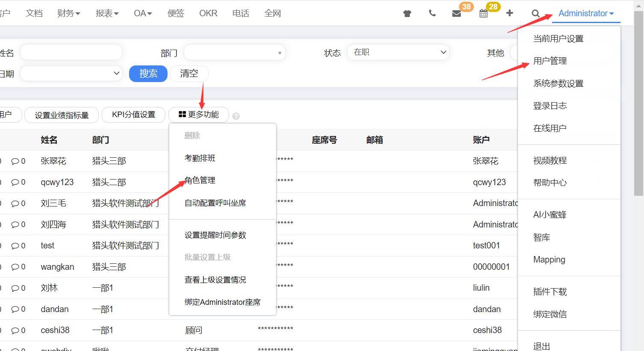Viewport: 644px width, 351px height.
Task: Click the blue 搜索 button
Action: (148, 74)
